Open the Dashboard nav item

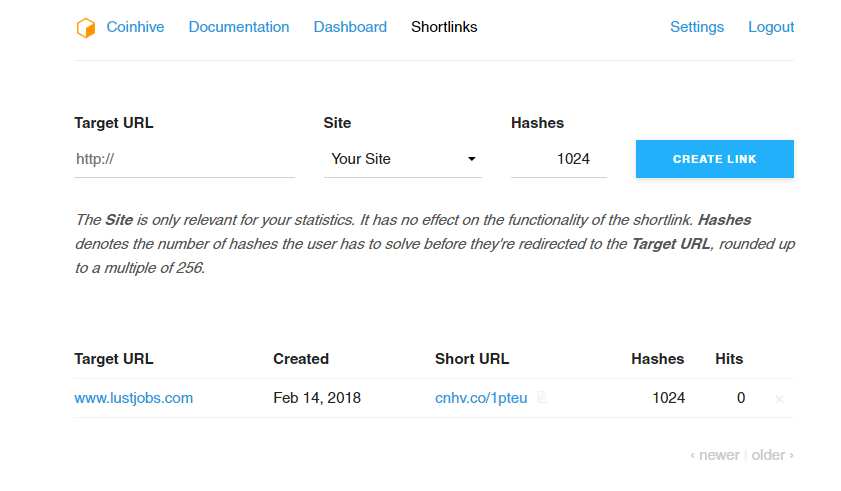click(x=350, y=27)
